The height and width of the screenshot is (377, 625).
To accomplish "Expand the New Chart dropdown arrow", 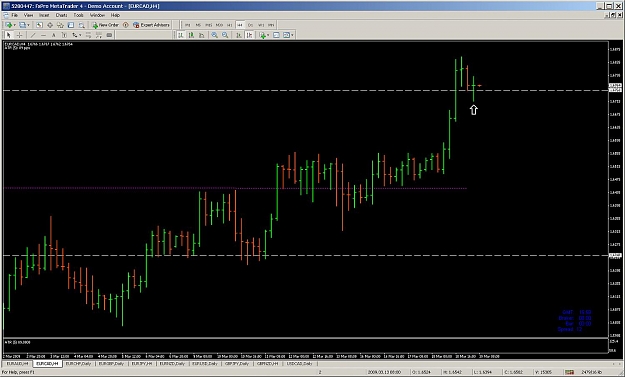I will 14,25.
